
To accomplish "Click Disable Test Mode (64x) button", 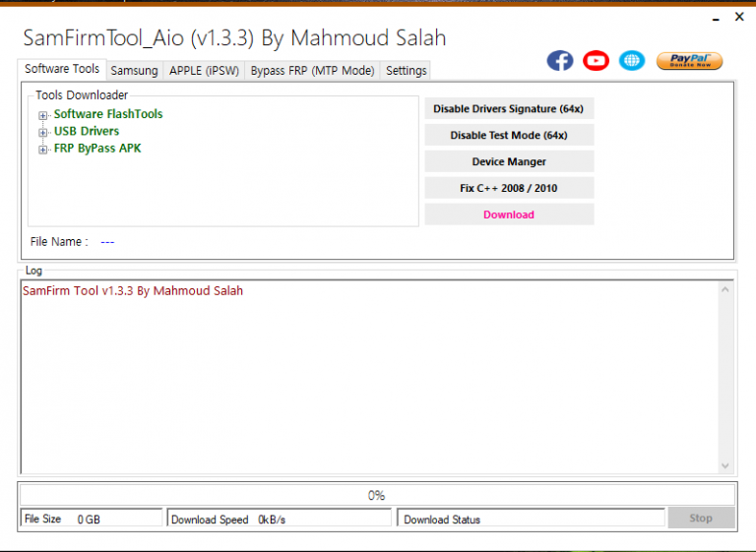I will click(x=509, y=135).
